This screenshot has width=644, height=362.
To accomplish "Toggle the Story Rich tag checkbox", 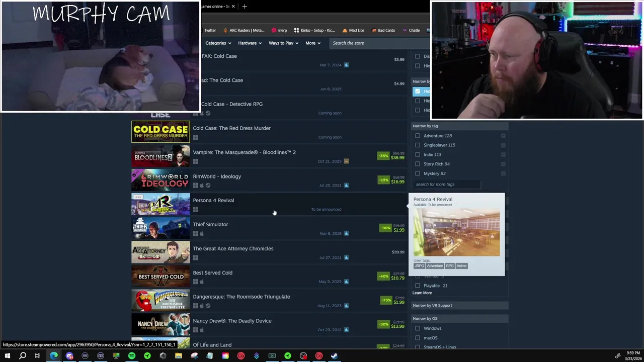I will 418,164.
